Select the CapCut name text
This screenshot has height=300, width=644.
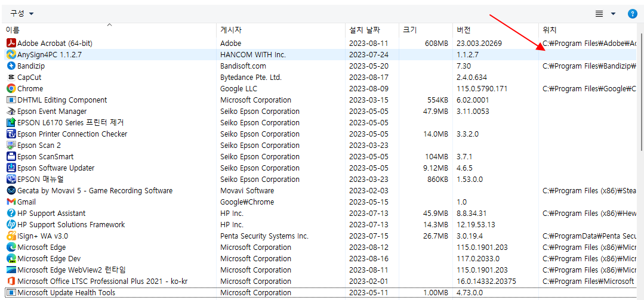click(29, 77)
